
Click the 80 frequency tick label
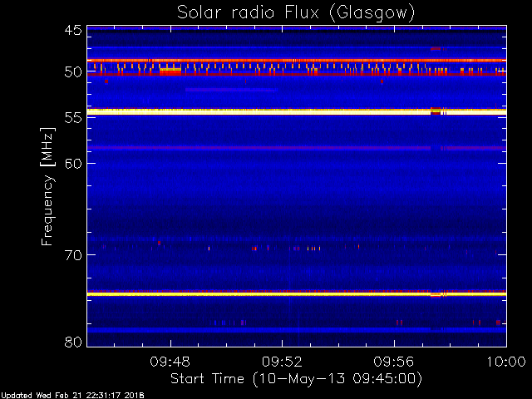point(73,342)
